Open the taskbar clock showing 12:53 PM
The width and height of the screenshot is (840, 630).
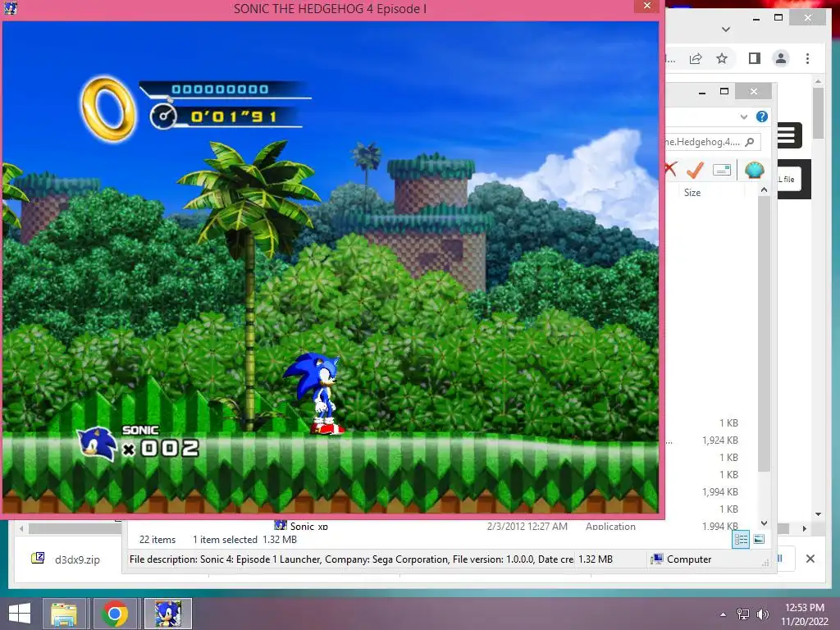[x=804, y=614]
